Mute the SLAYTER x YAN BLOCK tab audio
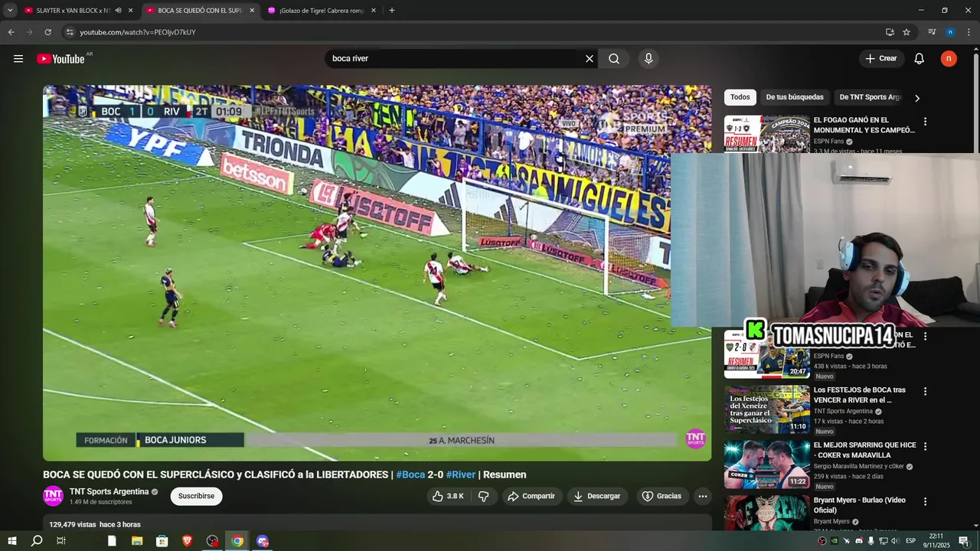This screenshot has height=551, width=980. point(118,11)
